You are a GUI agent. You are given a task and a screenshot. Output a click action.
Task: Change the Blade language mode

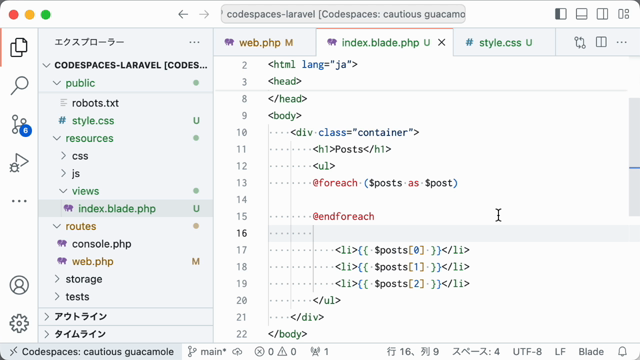[x=591, y=351]
